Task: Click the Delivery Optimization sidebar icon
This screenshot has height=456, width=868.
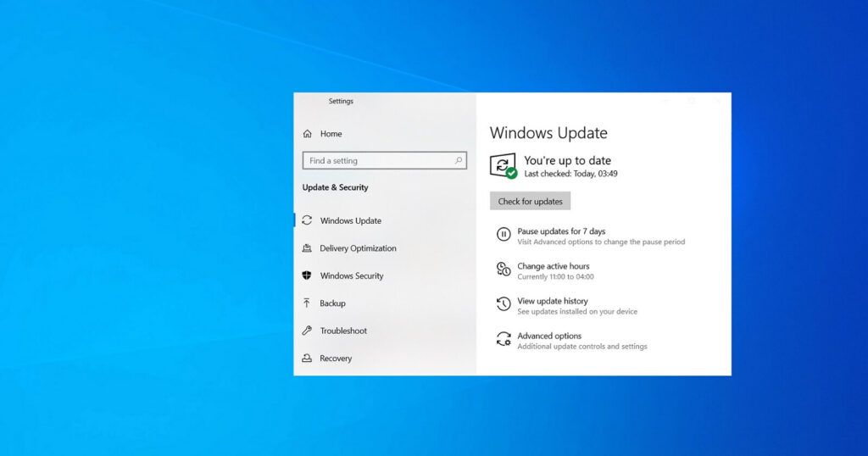Action: tap(307, 248)
